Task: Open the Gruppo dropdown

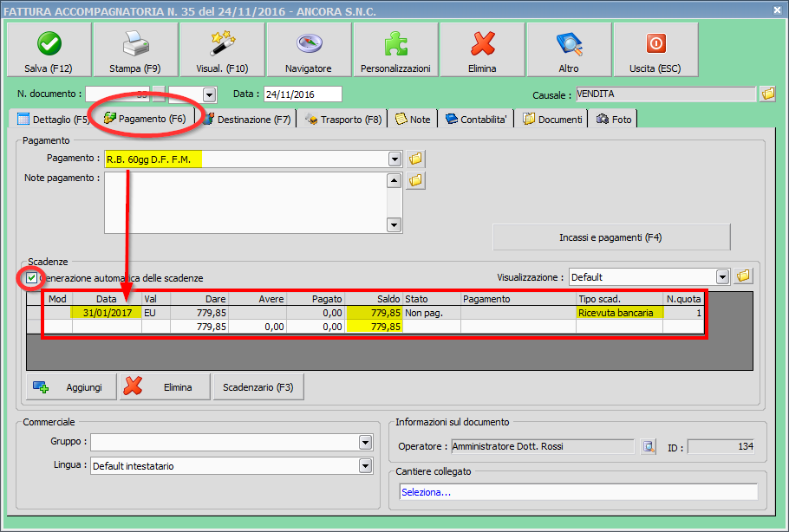Action: click(x=365, y=443)
